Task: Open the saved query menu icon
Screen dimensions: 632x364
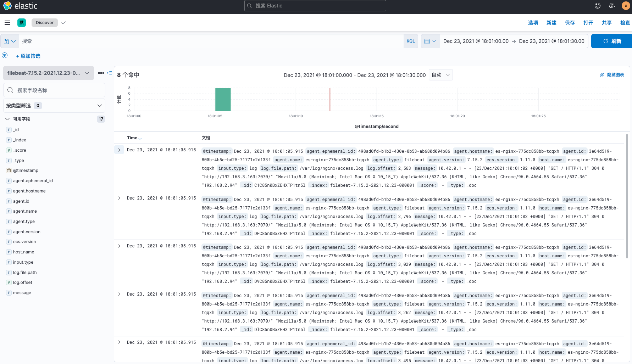Action: tap(10, 41)
